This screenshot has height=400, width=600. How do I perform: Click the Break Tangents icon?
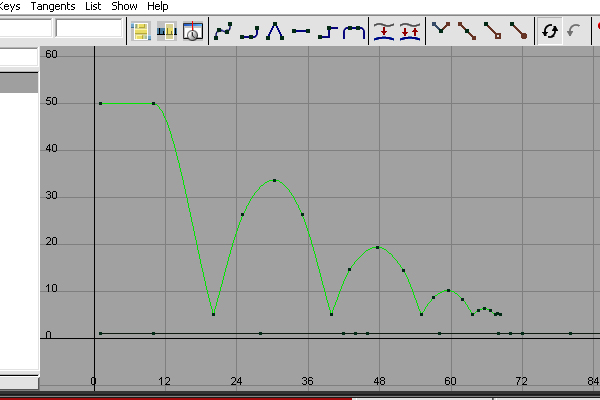[x=441, y=28]
